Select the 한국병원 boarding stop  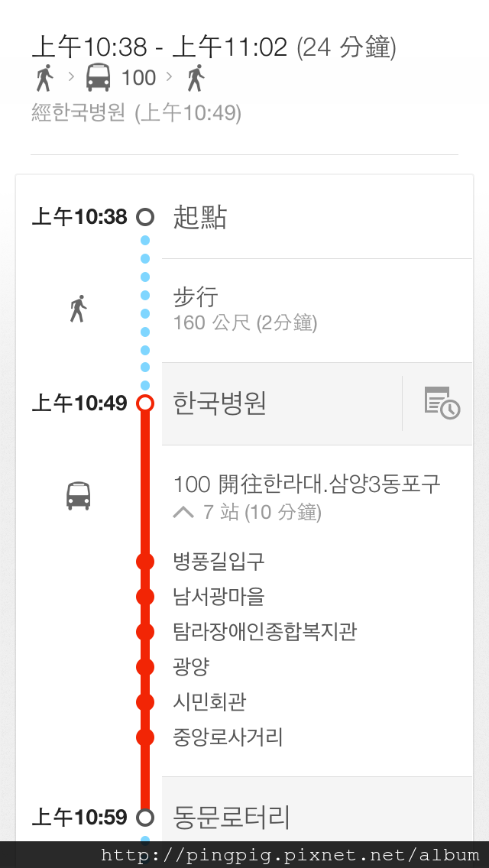click(x=282, y=403)
